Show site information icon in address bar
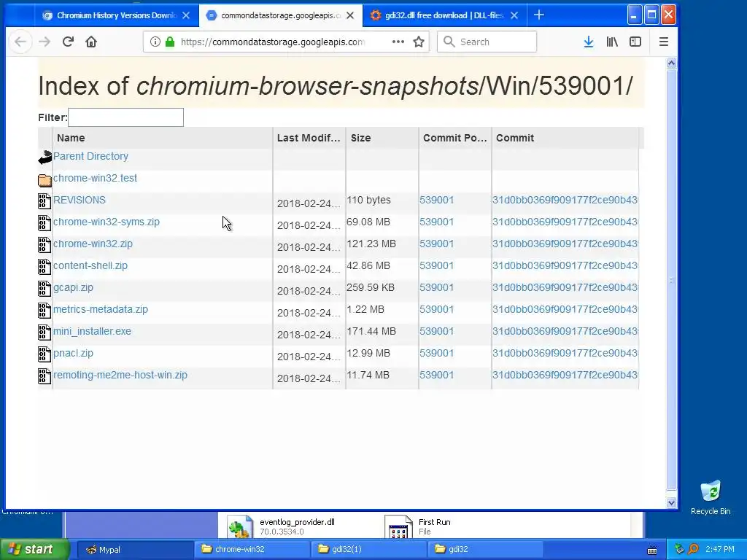This screenshot has width=747, height=560. [x=155, y=42]
